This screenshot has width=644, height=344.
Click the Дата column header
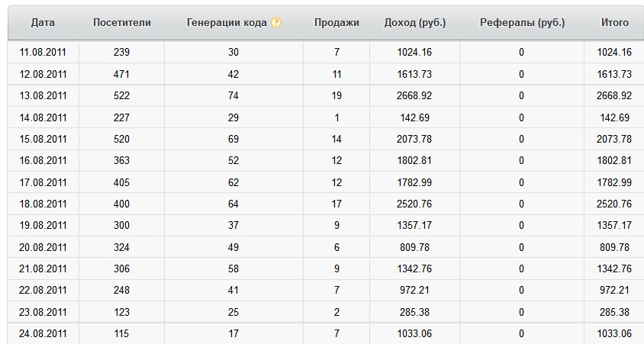(x=43, y=23)
